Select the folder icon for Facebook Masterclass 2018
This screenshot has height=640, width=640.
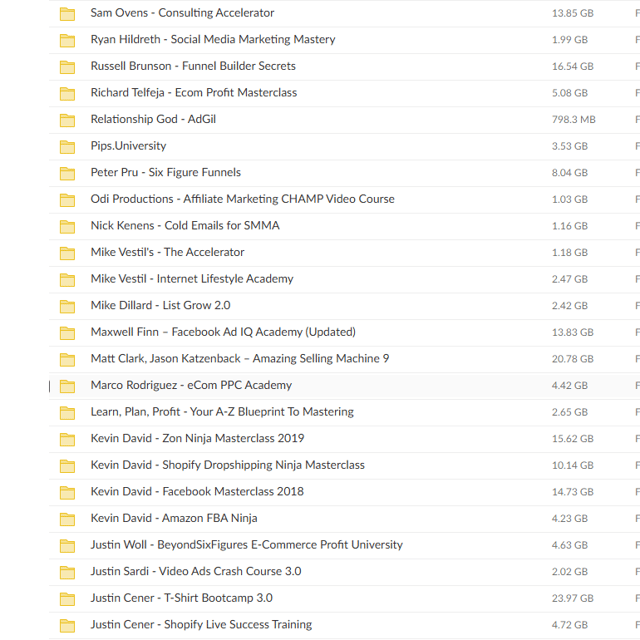coord(67,493)
